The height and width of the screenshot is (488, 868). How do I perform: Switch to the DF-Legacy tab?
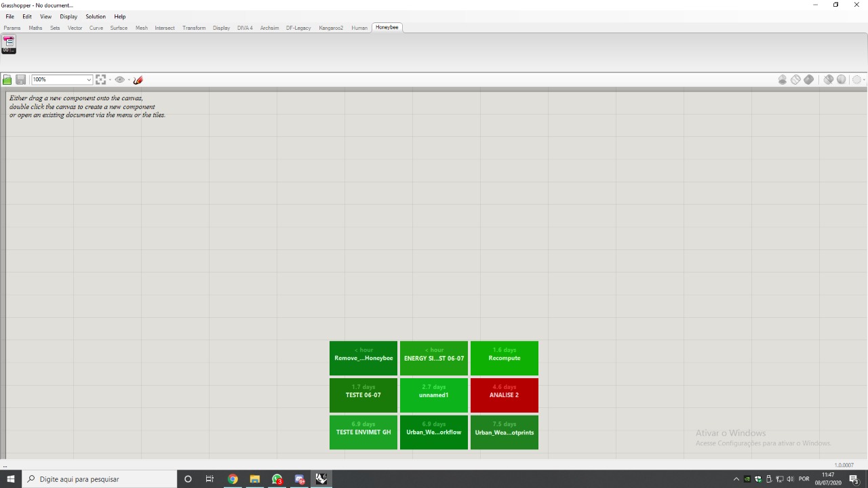coord(298,28)
